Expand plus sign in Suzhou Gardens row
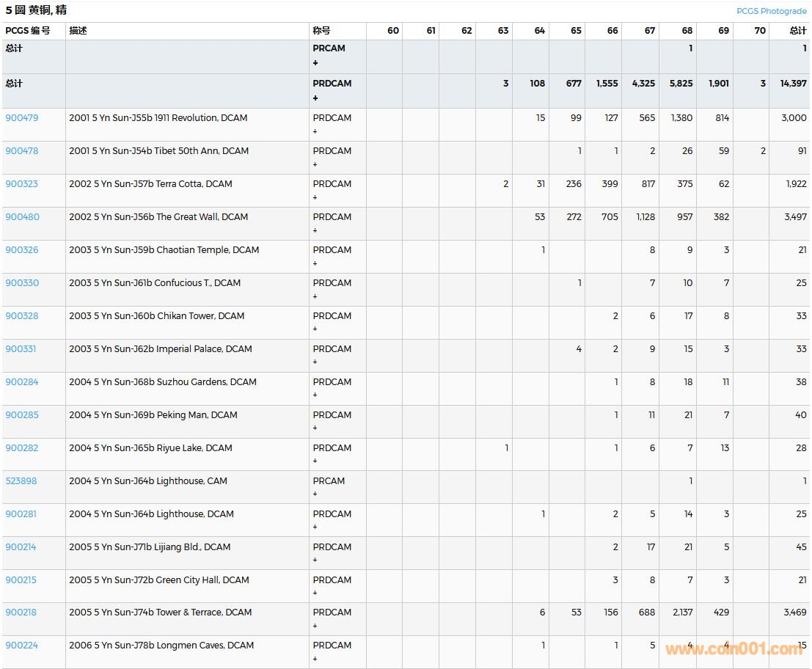Screen dimensions: 812x669 tap(315, 395)
